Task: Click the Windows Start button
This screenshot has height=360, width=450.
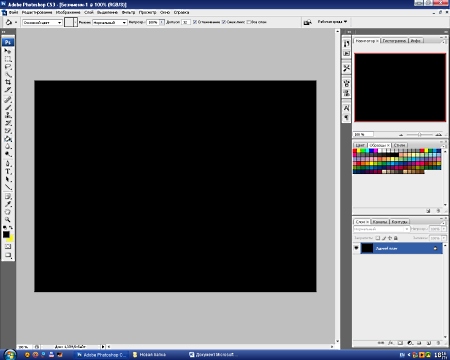Action: pos(10,354)
